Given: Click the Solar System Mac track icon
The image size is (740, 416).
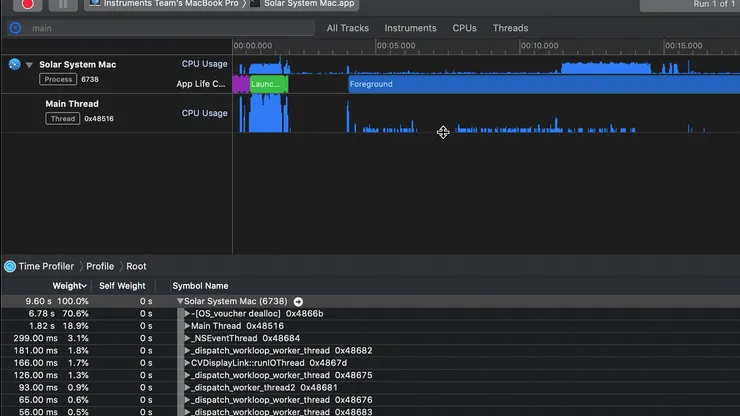Looking at the screenshot, I should tap(14, 65).
